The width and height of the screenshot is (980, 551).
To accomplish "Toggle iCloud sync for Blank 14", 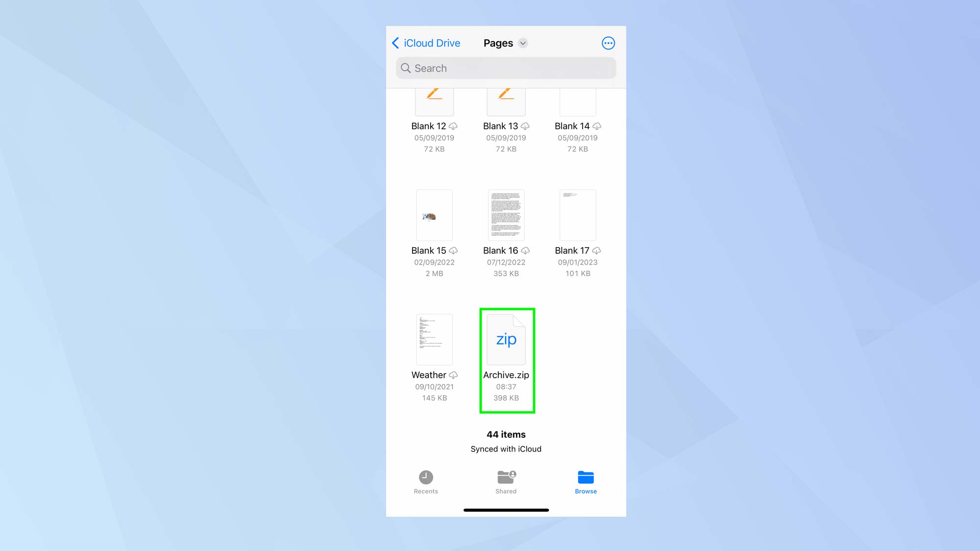I will [x=596, y=126].
